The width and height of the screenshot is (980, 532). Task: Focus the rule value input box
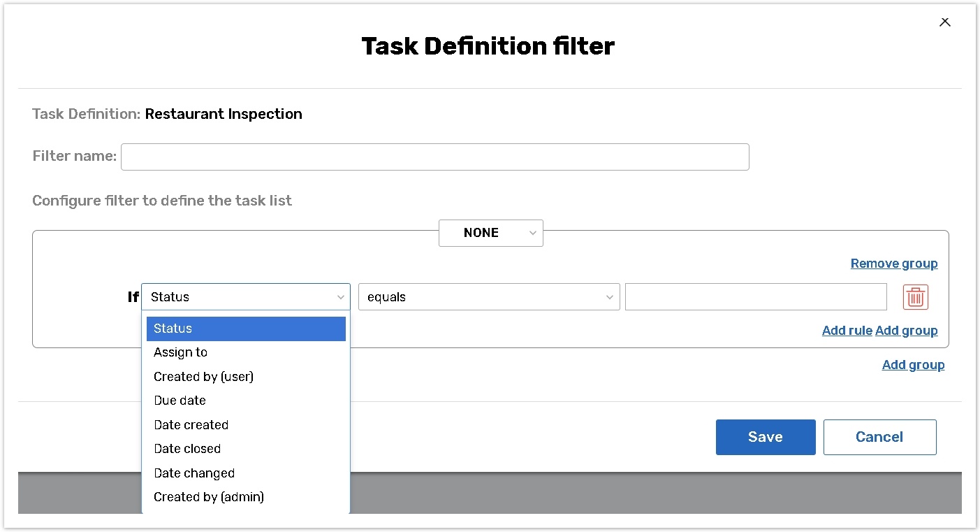click(755, 297)
